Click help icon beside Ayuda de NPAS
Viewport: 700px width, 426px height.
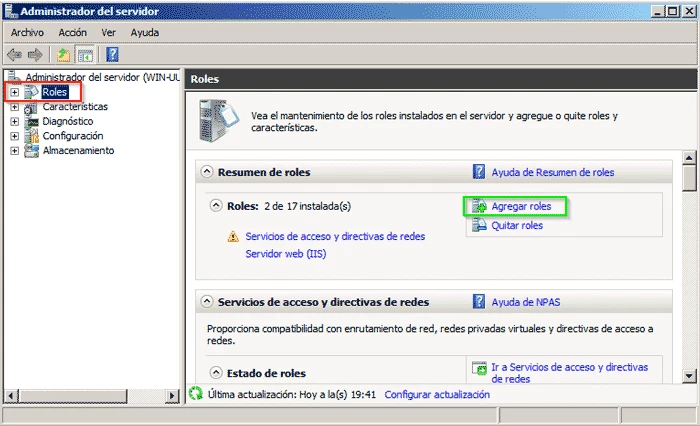(x=479, y=301)
